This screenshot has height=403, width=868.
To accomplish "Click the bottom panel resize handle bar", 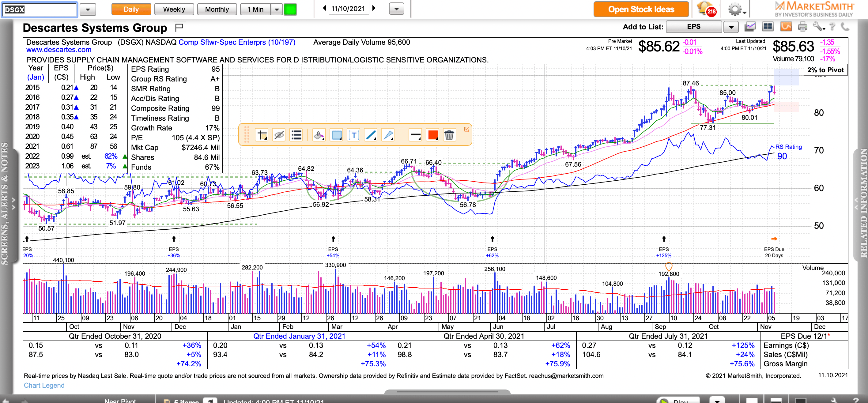I will click(447, 392).
